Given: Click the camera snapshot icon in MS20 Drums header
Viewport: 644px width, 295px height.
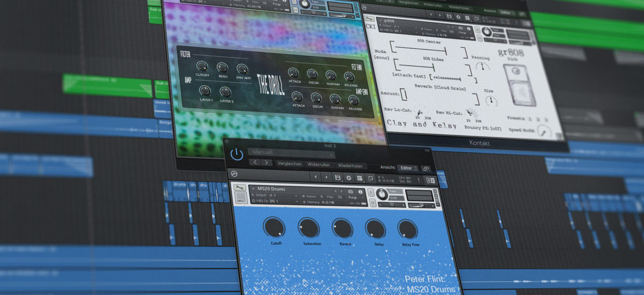Looking at the screenshot, I should click(x=350, y=191).
